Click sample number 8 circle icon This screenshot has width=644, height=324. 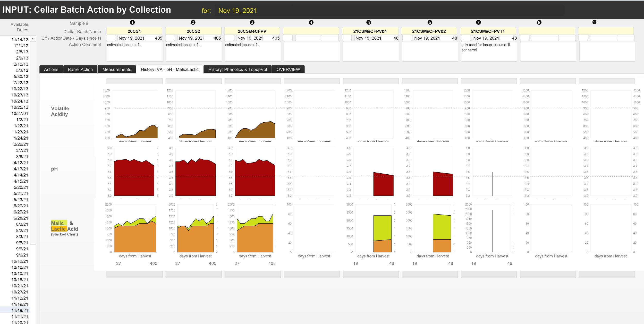539,22
